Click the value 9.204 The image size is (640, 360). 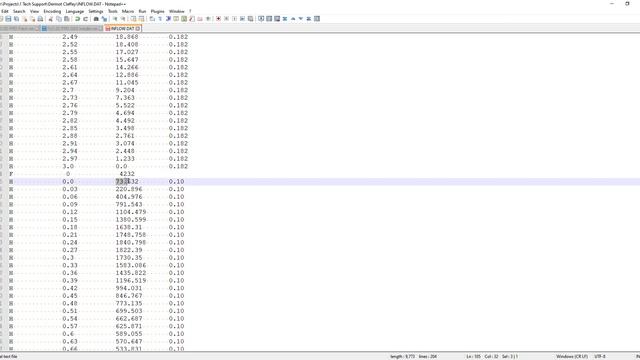(125, 90)
